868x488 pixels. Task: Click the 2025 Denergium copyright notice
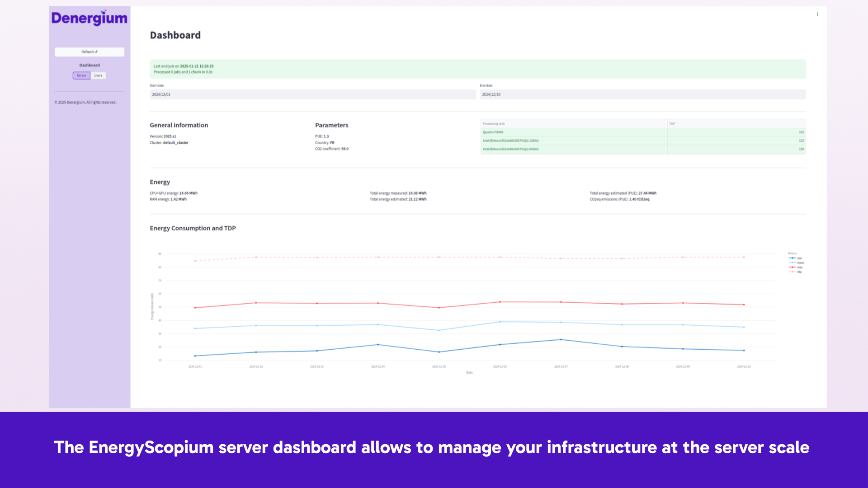click(85, 103)
